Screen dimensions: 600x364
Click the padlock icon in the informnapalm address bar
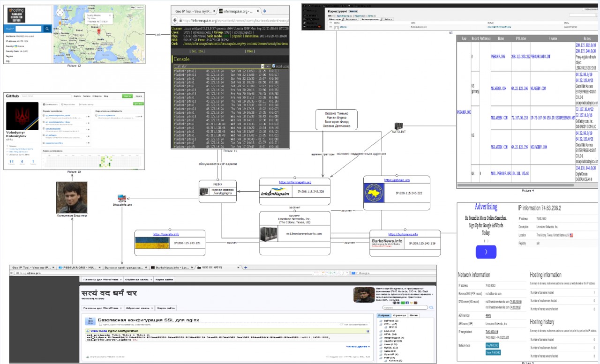181,21
